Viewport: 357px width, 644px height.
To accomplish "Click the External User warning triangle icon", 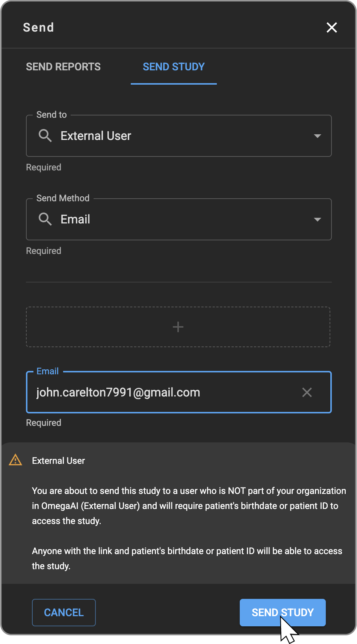I will pyautogui.click(x=15, y=460).
